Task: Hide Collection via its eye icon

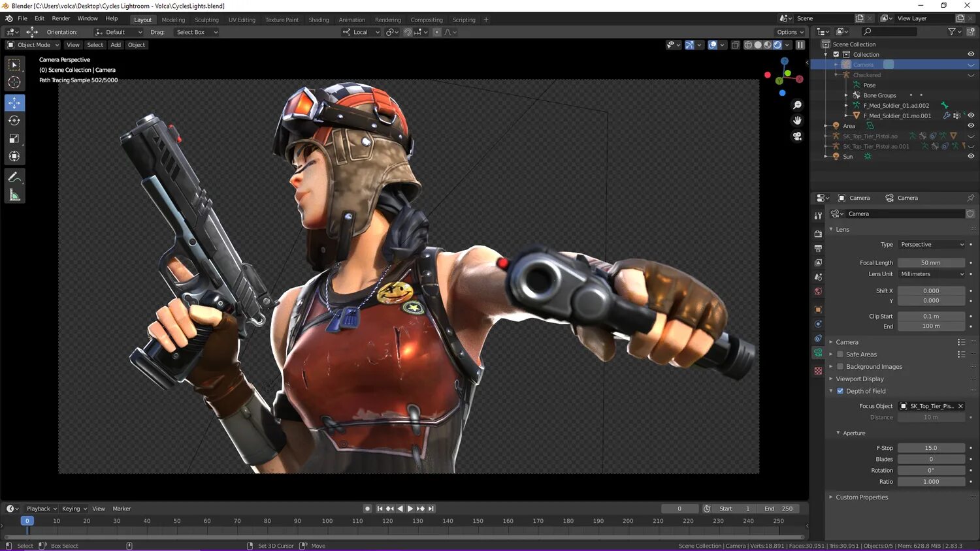Action: coord(971,54)
